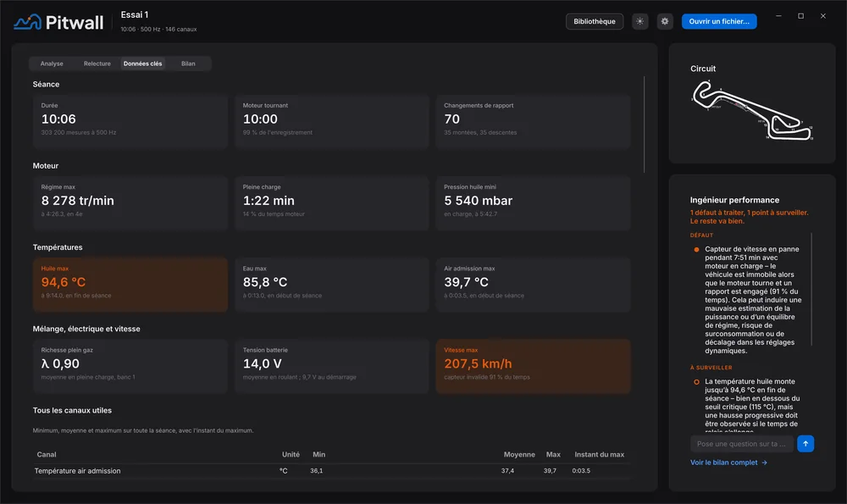Click the Instant du max column header
This screenshot has height=504, width=847.
(x=599, y=454)
